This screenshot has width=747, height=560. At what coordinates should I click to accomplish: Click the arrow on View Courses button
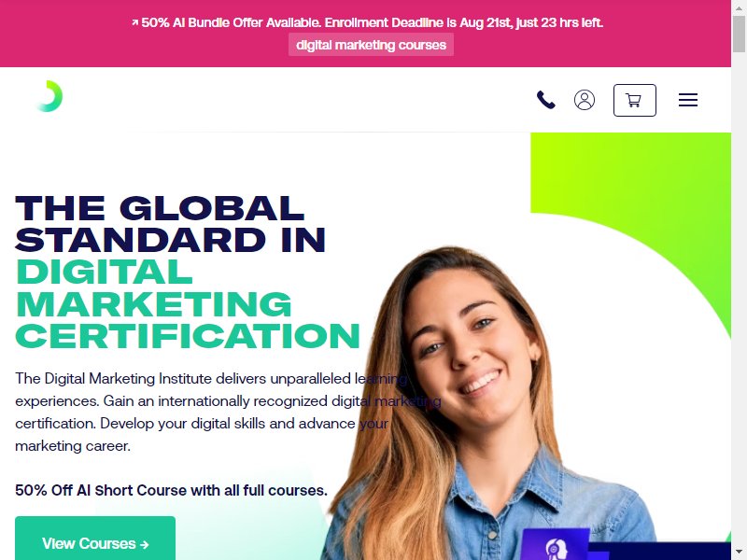pos(145,544)
